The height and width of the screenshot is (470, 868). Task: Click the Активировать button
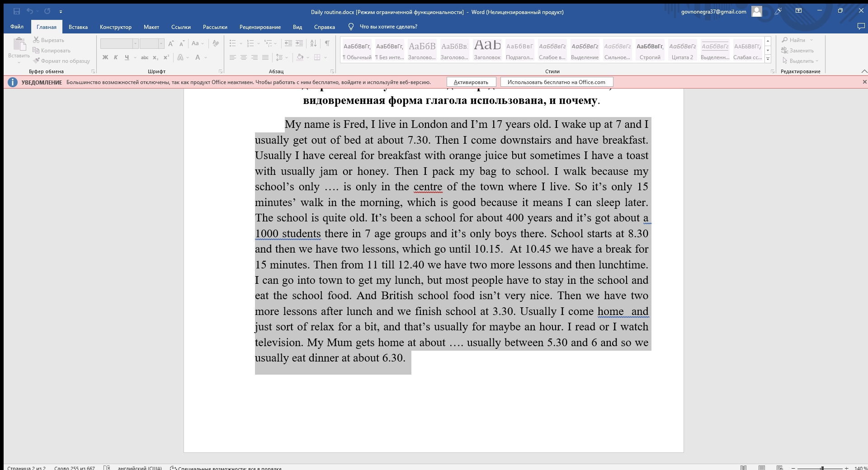(x=471, y=82)
